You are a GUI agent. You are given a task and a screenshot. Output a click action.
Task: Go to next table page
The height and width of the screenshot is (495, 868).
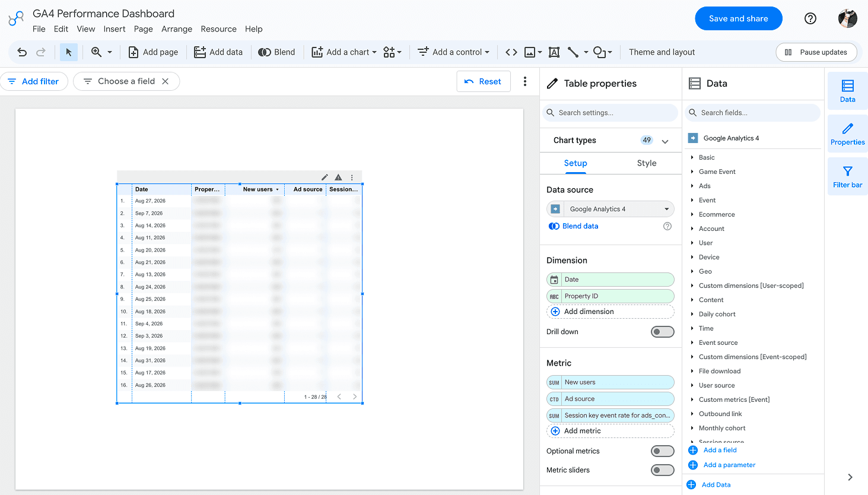tap(355, 396)
